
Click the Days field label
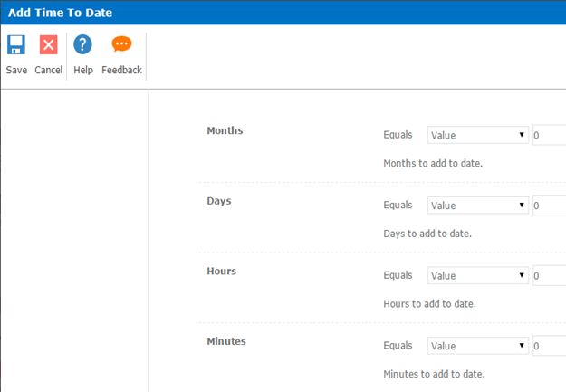click(219, 200)
